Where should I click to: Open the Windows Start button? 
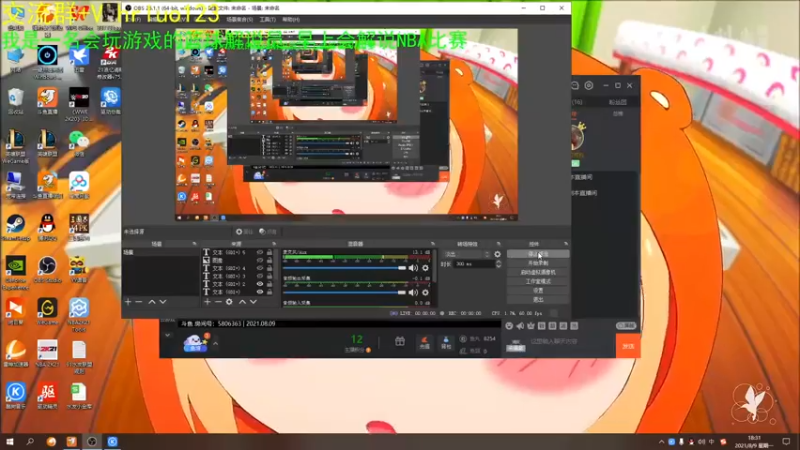click(x=9, y=442)
